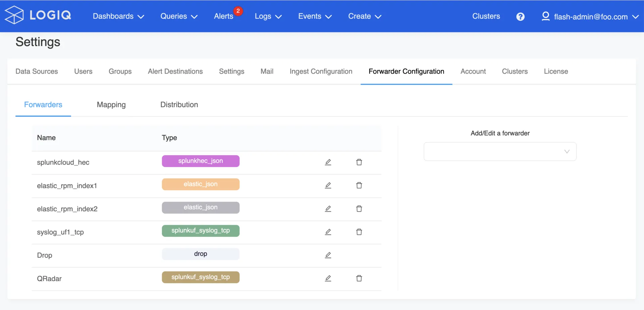Edit the QRadar forwarder

coord(328,278)
